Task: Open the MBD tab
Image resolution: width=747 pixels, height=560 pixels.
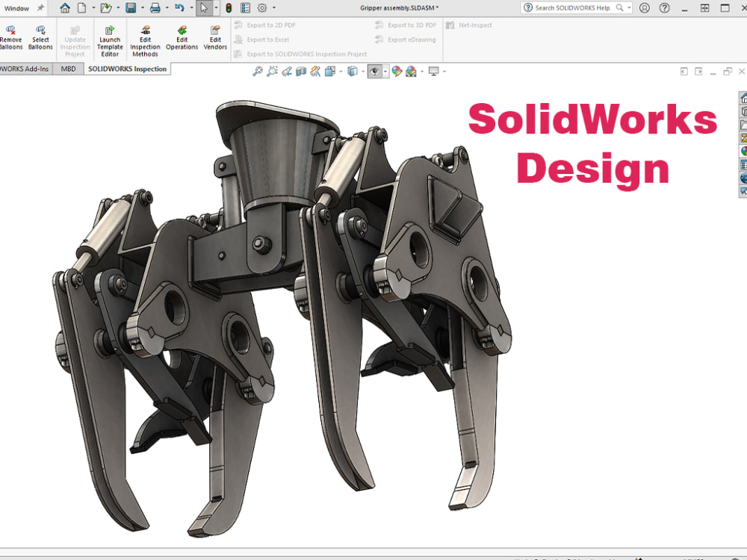Action: click(x=68, y=68)
